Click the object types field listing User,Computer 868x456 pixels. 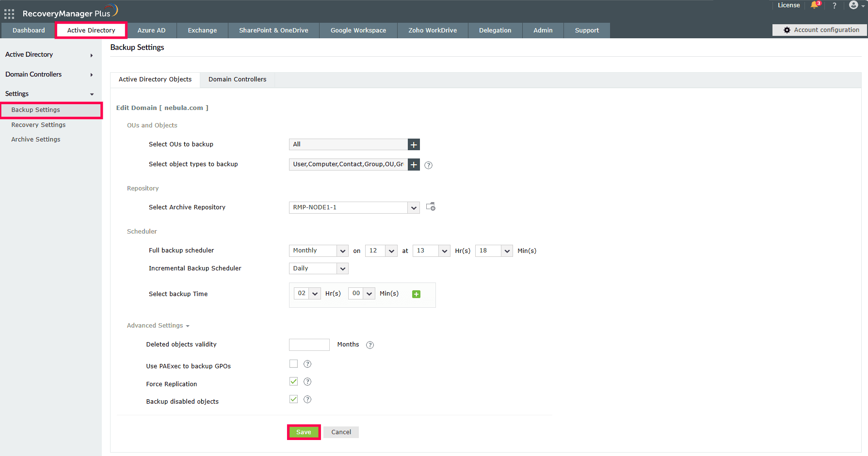tap(348, 164)
